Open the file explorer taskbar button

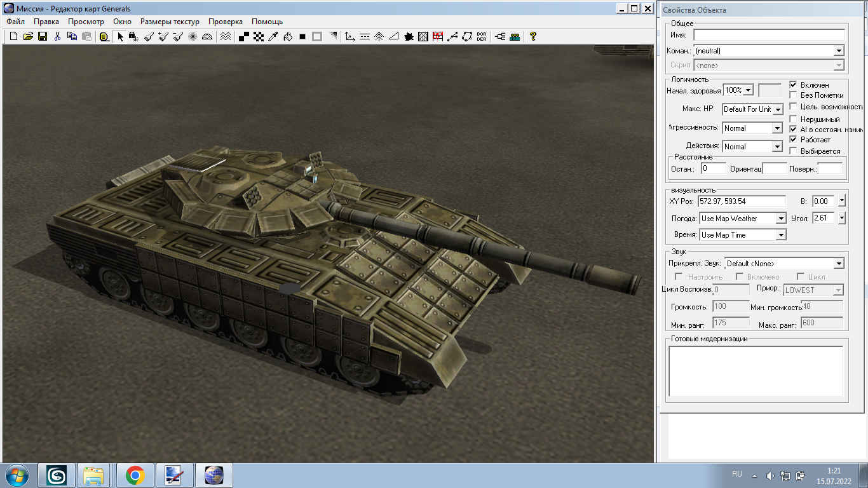point(93,475)
